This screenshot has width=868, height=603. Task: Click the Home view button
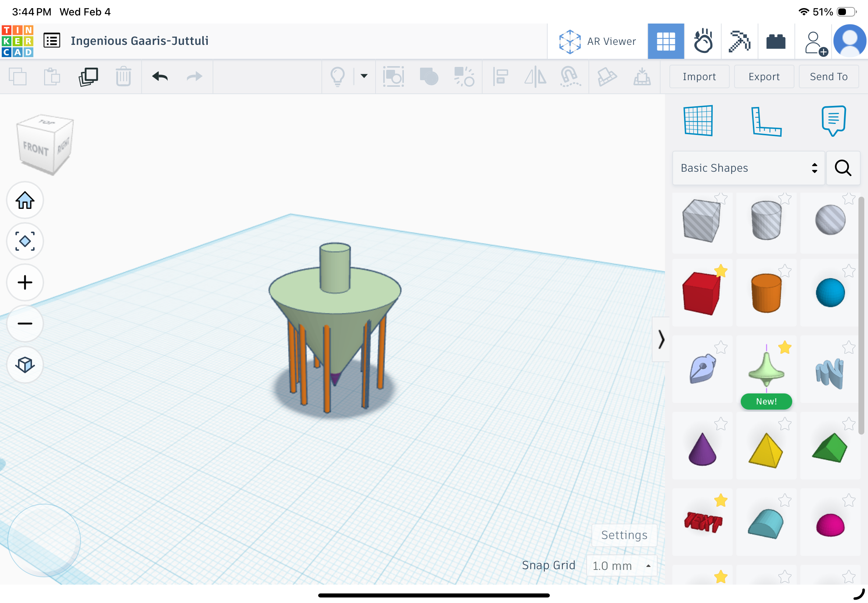pyautogui.click(x=25, y=200)
